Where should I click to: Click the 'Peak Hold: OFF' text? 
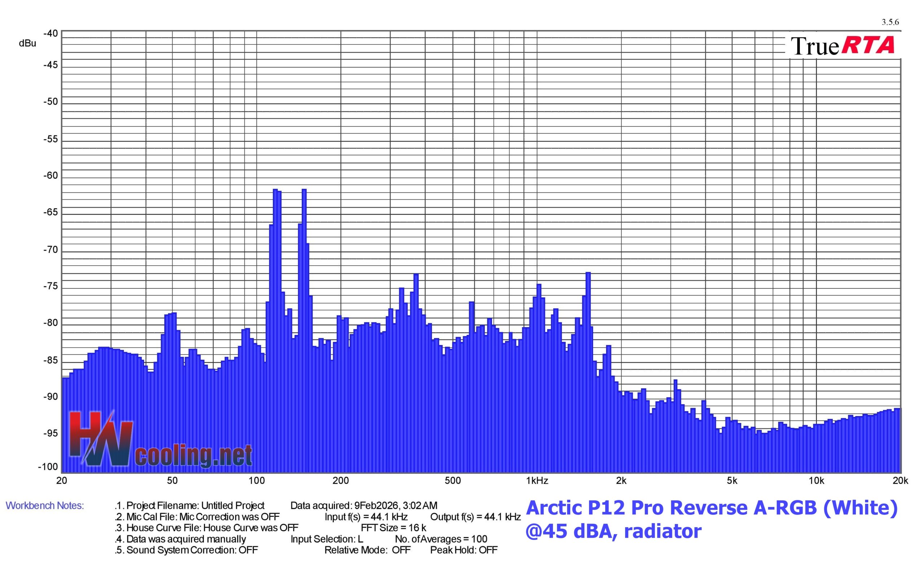tap(463, 550)
